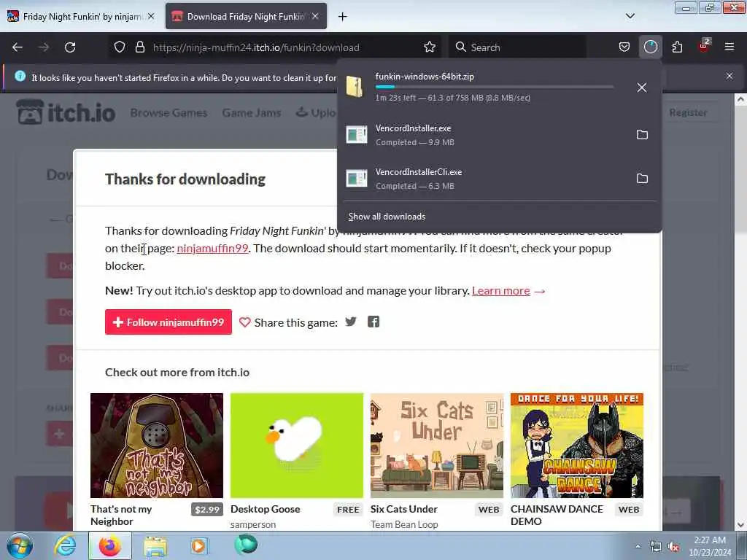Click the clock in system tray
The width and height of the screenshot is (747, 560).
click(x=710, y=546)
